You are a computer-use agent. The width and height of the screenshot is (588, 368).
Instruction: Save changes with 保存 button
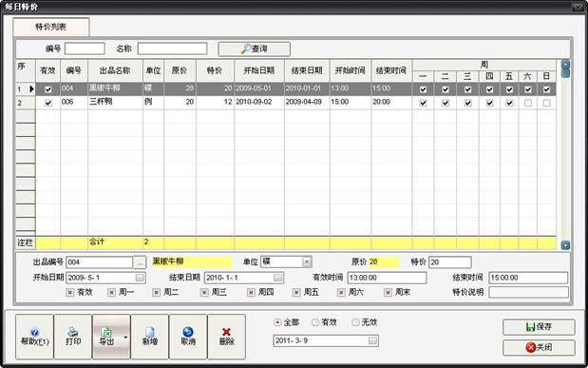coord(539,327)
